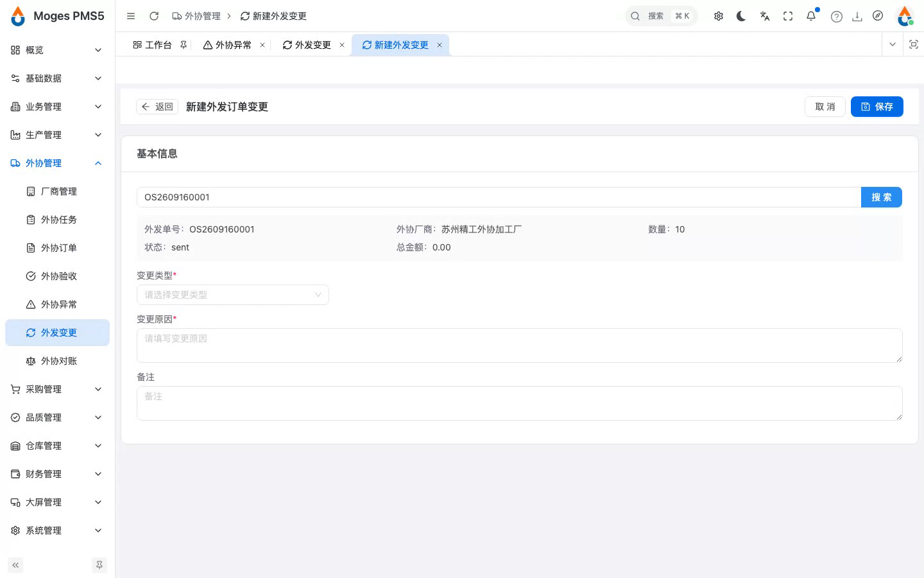This screenshot has height=578, width=924.
Task: Expand the 大屏管理 sidebar menu
Action: coord(57,502)
